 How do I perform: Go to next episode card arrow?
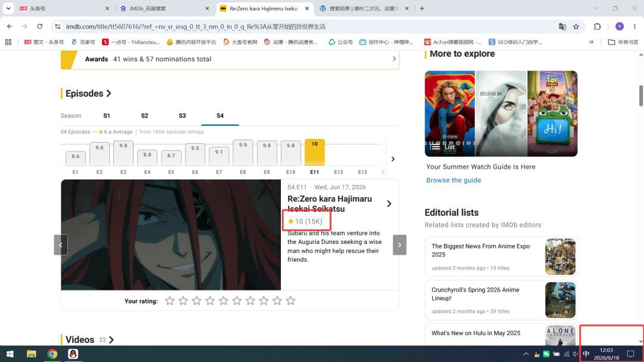click(x=399, y=245)
